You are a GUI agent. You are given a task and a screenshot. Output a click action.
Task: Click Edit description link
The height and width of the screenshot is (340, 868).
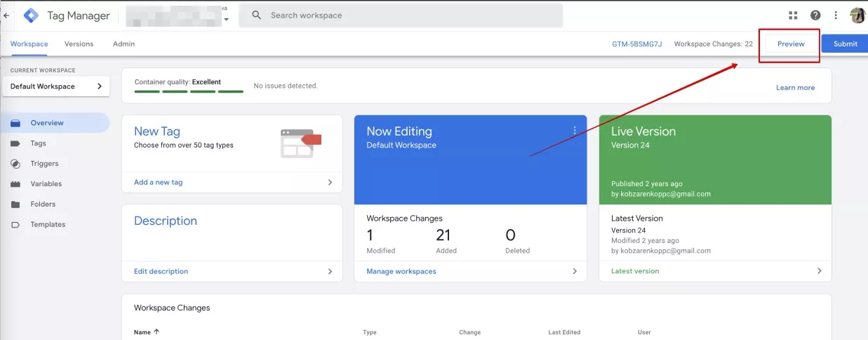tap(161, 271)
